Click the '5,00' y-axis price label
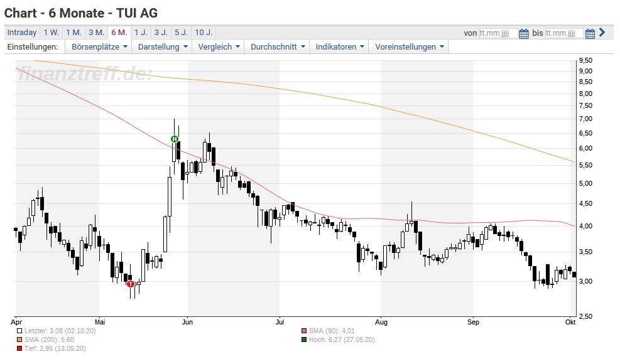The image size is (620, 364). pyautogui.click(x=585, y=183)
